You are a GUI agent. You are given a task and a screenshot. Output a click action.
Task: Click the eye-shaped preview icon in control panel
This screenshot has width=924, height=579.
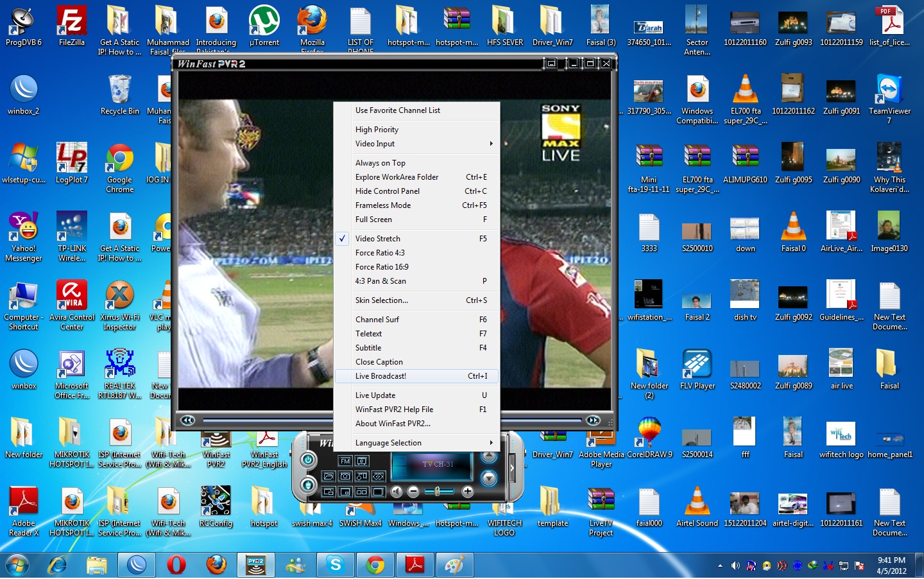pos(379,476)
